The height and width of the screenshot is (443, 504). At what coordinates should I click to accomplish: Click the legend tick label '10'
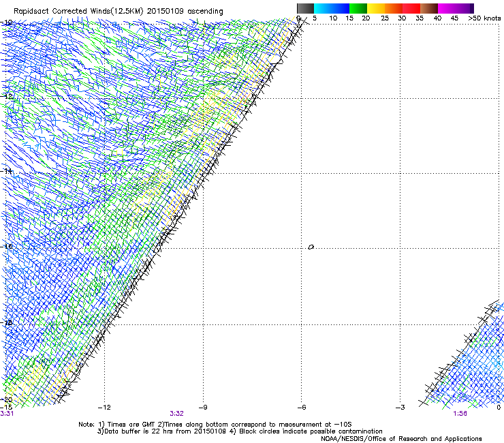333,18
